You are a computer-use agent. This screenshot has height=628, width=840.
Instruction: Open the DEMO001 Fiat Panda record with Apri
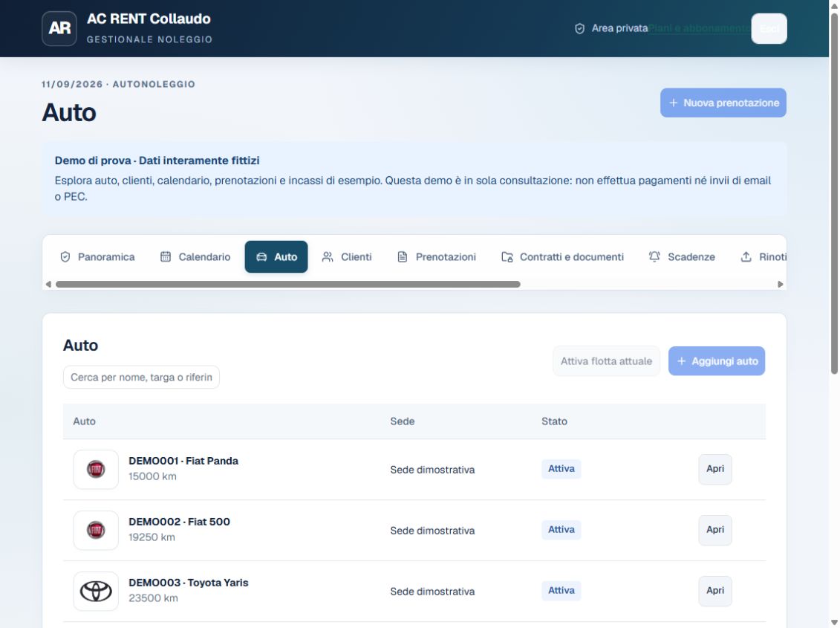(x=715, y=469)
